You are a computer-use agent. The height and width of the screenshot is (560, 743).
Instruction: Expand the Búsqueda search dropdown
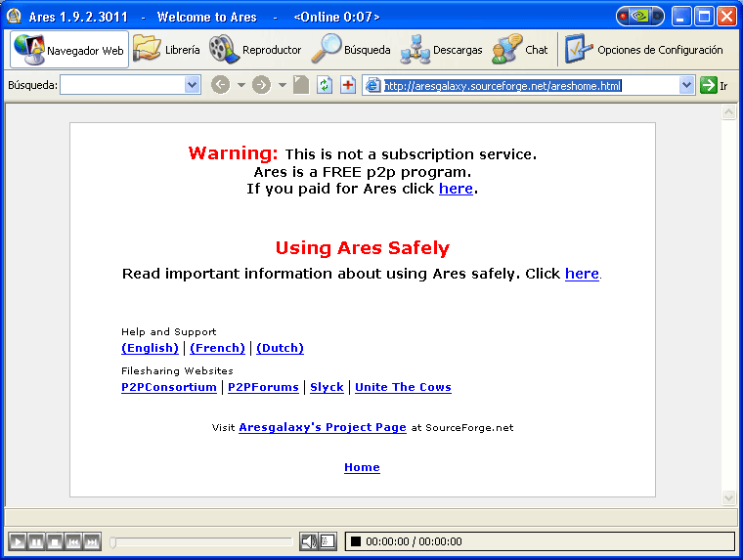(192, 85)
